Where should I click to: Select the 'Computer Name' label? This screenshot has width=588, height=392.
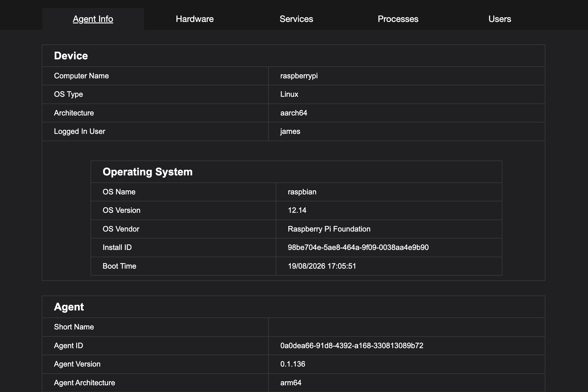(81, 76)
